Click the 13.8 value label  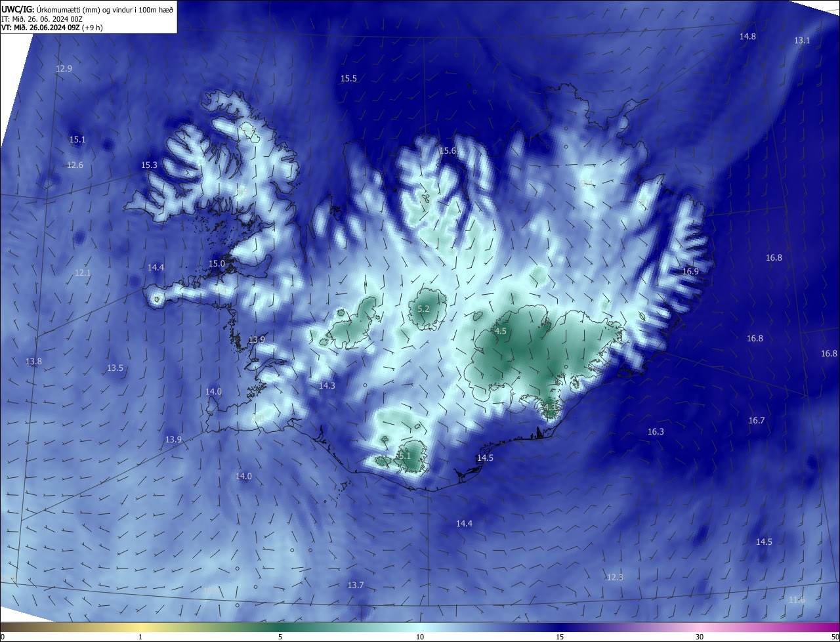tap(33, 362)
